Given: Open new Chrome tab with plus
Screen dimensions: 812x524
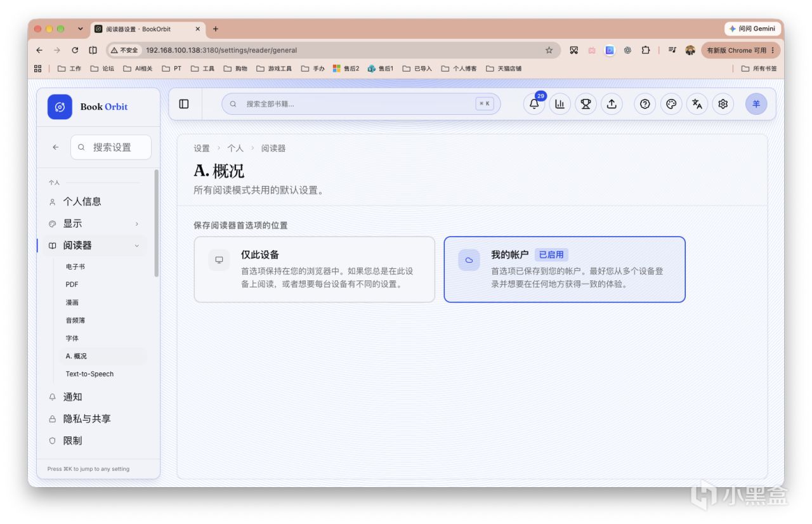Looking at the screenshot, I should click(x=216, y=29).
